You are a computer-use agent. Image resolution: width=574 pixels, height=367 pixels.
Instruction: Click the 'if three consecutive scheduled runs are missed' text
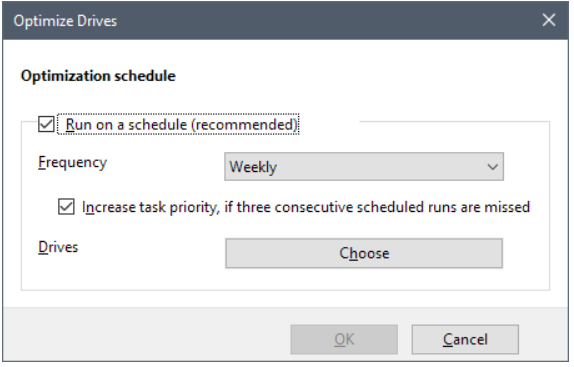coord(377,207)
